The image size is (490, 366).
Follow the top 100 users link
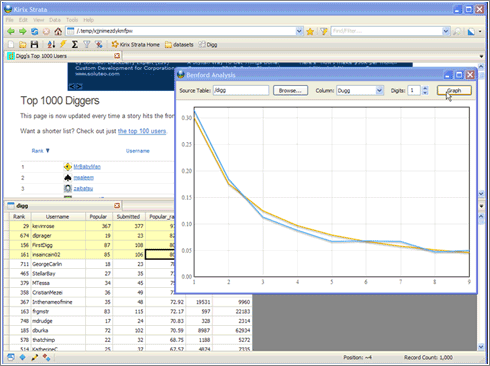142,131
